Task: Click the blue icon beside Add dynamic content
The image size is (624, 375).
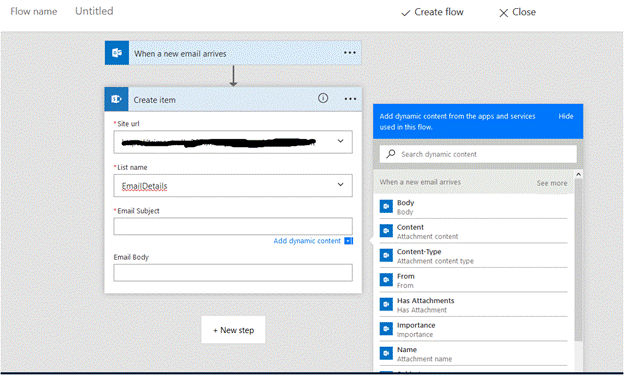Action: click(x=349, y=241)
